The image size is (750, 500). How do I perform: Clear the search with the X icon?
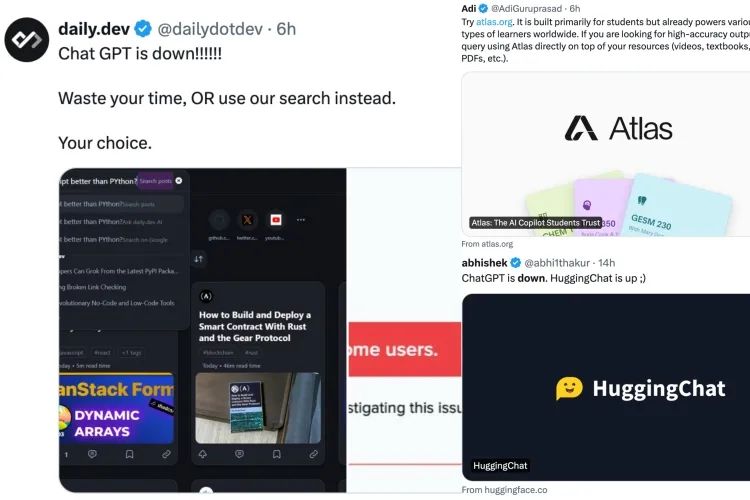179,181
